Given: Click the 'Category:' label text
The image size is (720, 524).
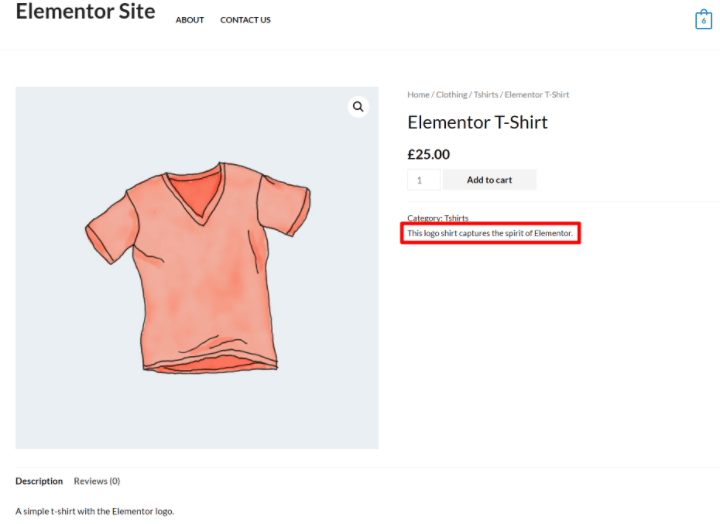Looking at the screenshot, I should pos(424,218).
